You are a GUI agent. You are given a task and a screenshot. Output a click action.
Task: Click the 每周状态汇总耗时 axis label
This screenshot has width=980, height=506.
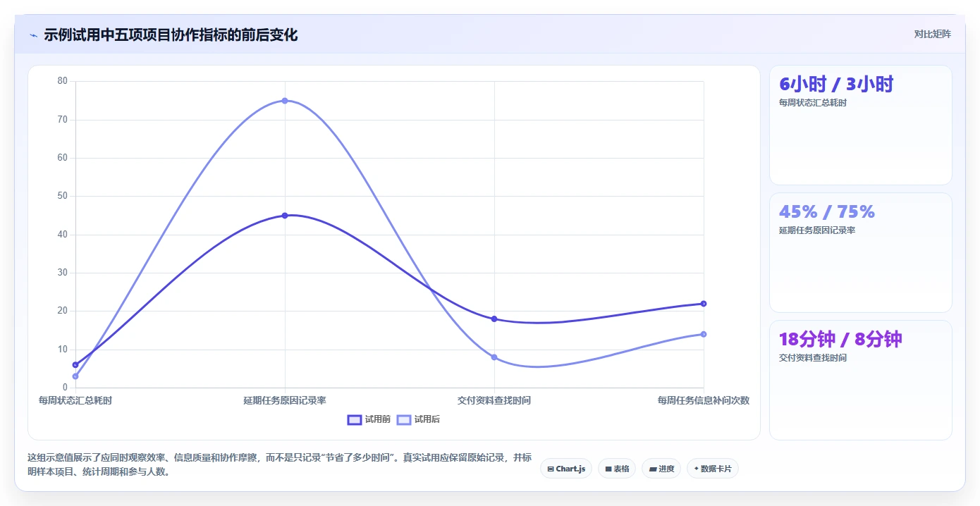pyautogui.click(x=75, y=400)
